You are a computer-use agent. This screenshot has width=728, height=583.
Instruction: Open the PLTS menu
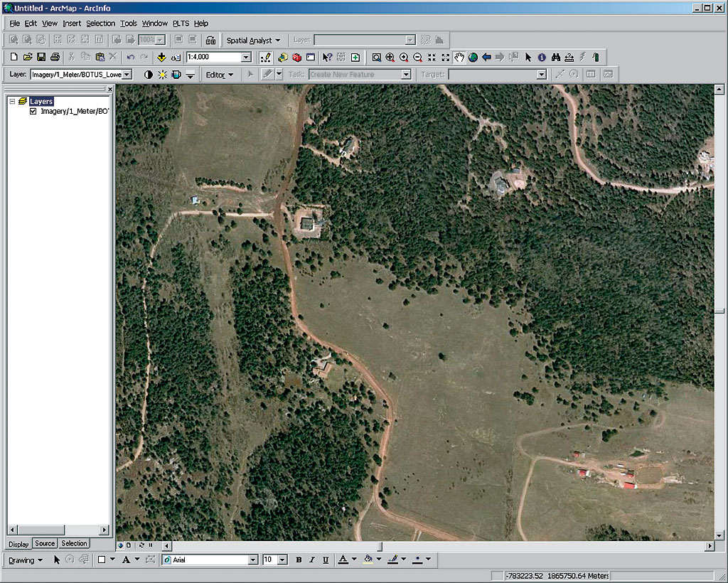(x=181, y=23)
